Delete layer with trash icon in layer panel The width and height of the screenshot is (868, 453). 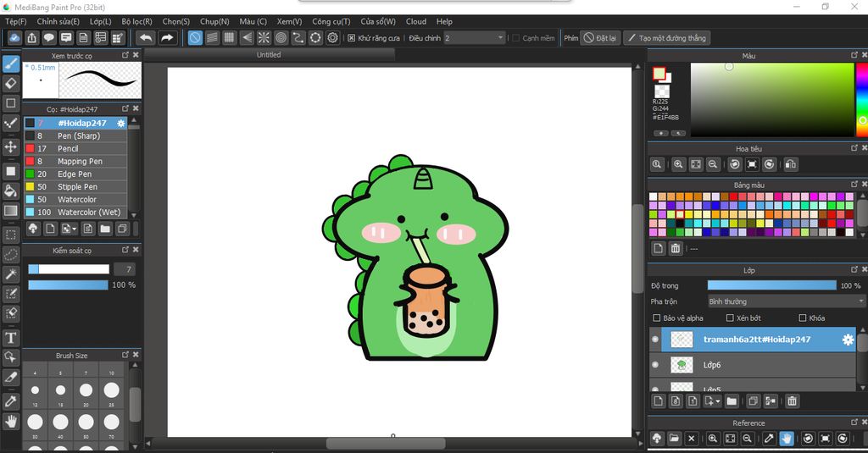point(793,401)
